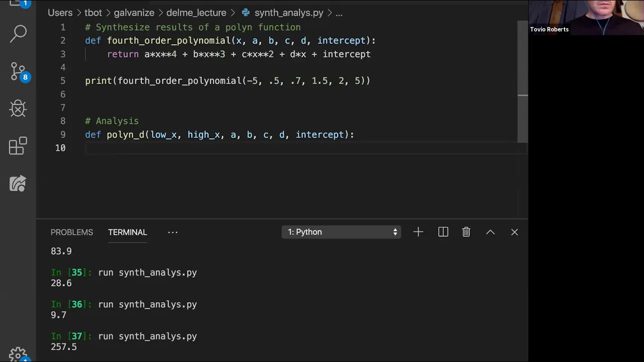
Task: Maximize panel with up chevron
Action: 491,232
